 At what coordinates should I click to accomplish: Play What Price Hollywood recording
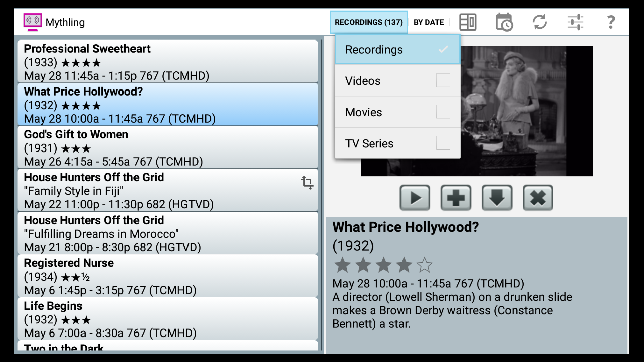click(x=415, y=198)
